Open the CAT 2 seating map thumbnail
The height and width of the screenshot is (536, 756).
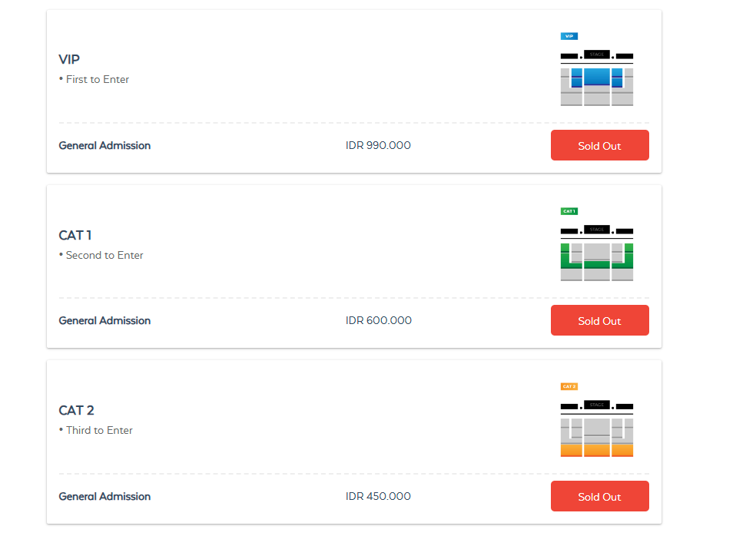tap(597, 428)
